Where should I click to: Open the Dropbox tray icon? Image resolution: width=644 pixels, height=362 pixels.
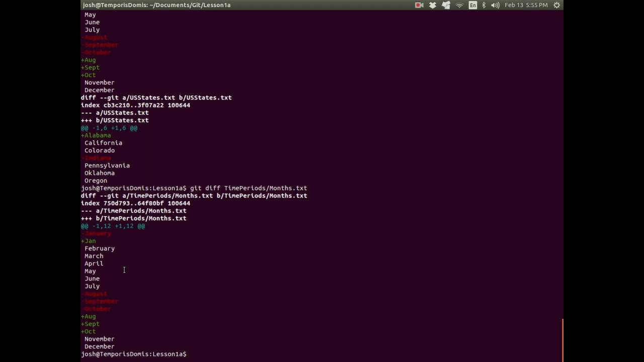point(433,5)
